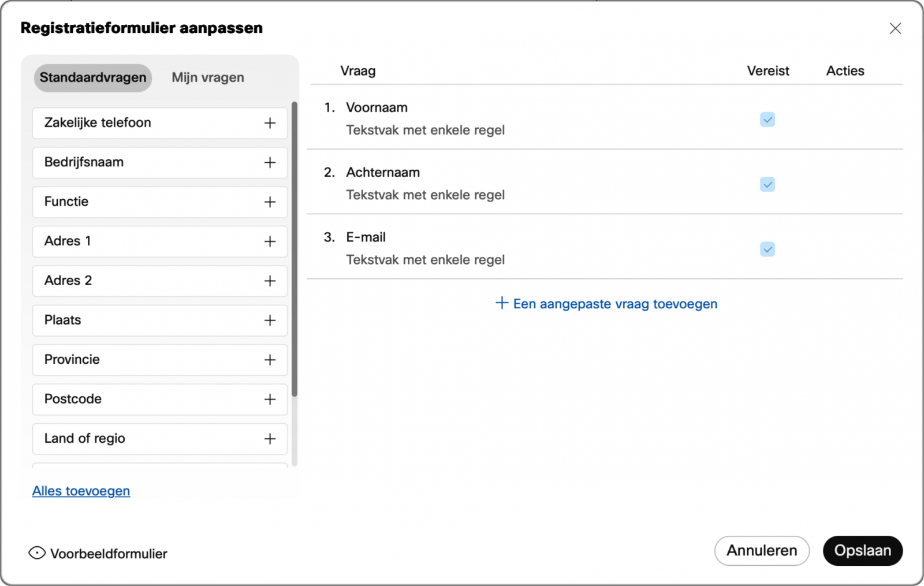The height and width of the screenshot is (586, 924).
Task: Cancel changes via Annuleren
Action: pyautogui.click(x=761, y=551)
